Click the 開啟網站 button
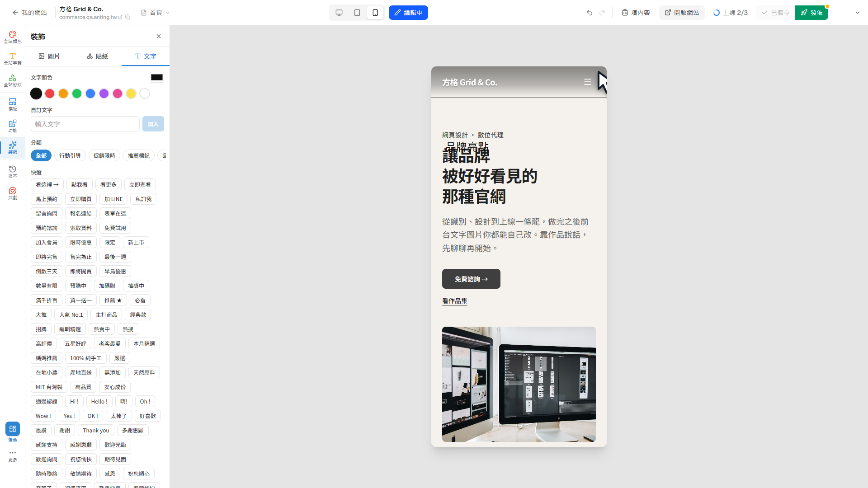Image resolution: width=868 pixels, height=488 pixels. 682,13
